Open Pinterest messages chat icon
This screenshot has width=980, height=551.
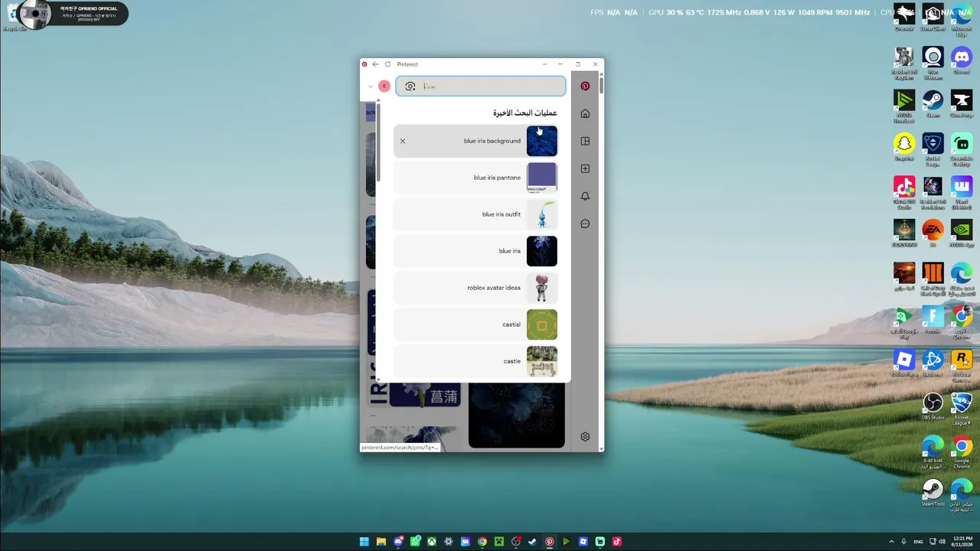tap(585, 224)
